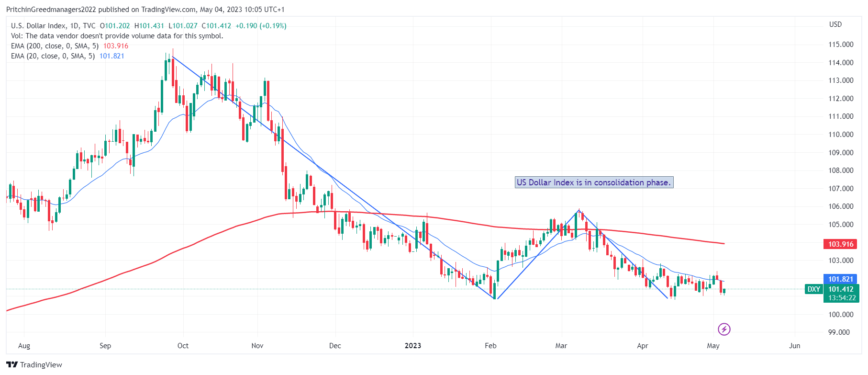Click the Jun time axis label
This screenshot has width=868, height=375.
click(x=794, y=346)
